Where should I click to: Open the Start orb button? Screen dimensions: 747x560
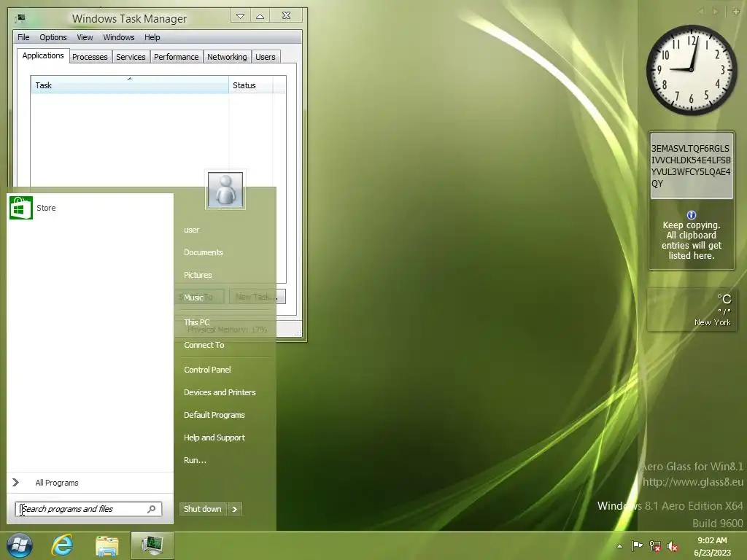click(x=20, y=545)
